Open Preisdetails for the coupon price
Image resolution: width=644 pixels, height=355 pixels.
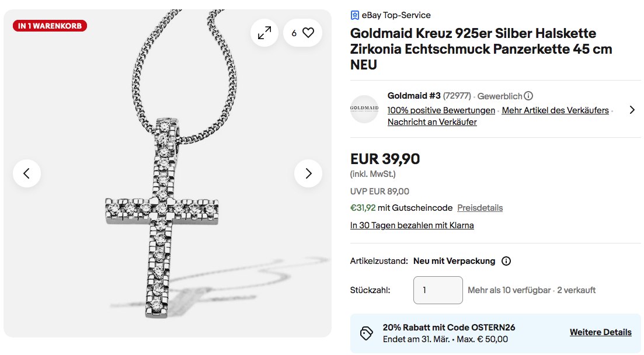[480, 208]
